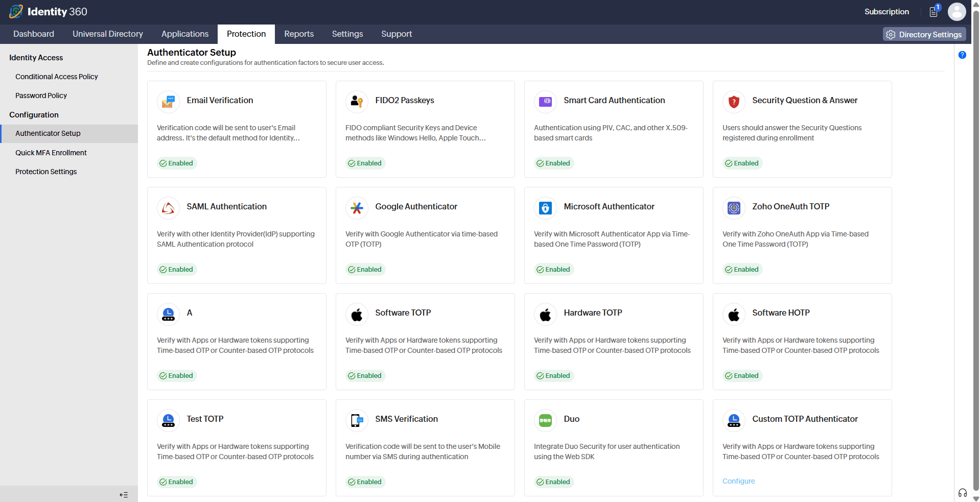Click the Smart Card Authentication card icon
The width and height of the screenshot is (980, 502).
click(545, 102)
